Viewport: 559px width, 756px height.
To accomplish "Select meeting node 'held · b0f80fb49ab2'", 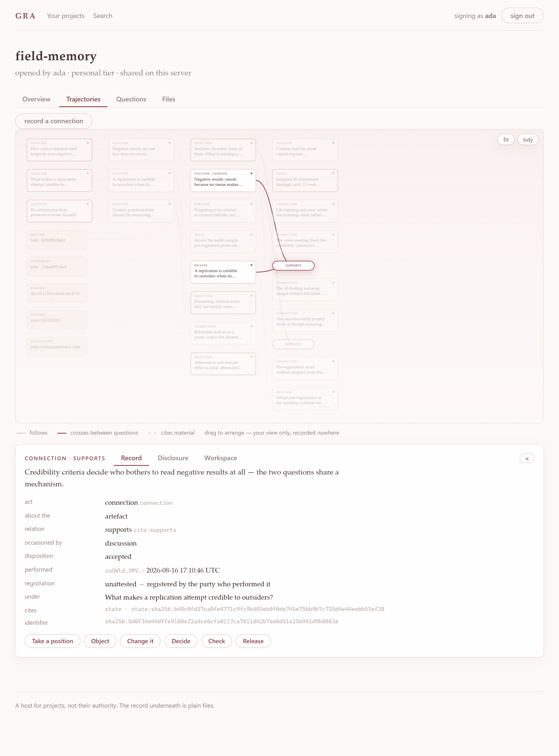I will [57, 240].
